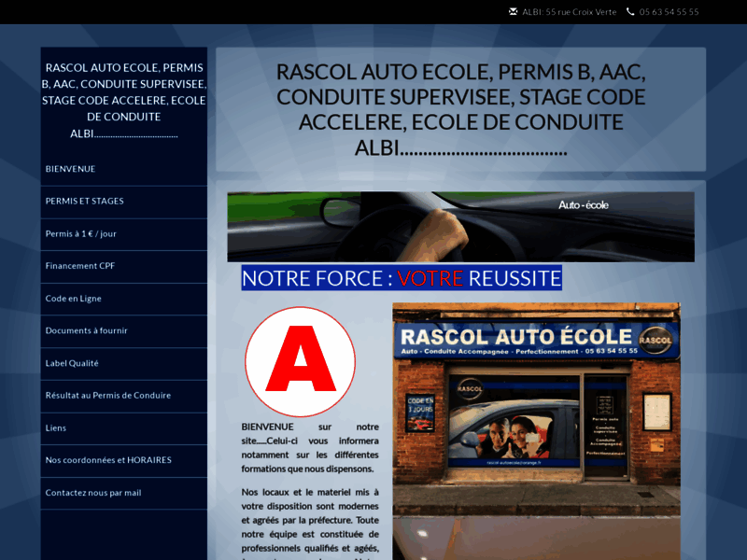Open Financement CPF page

pos(124,266)
